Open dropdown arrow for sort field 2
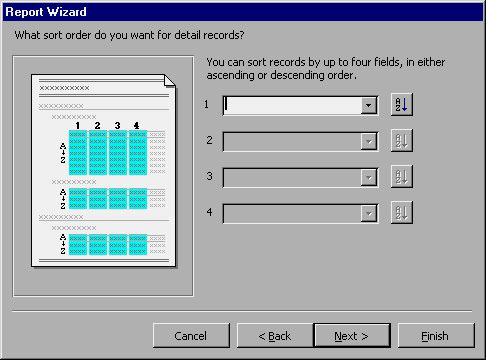 pyautogui.click(x=368, y=142)
